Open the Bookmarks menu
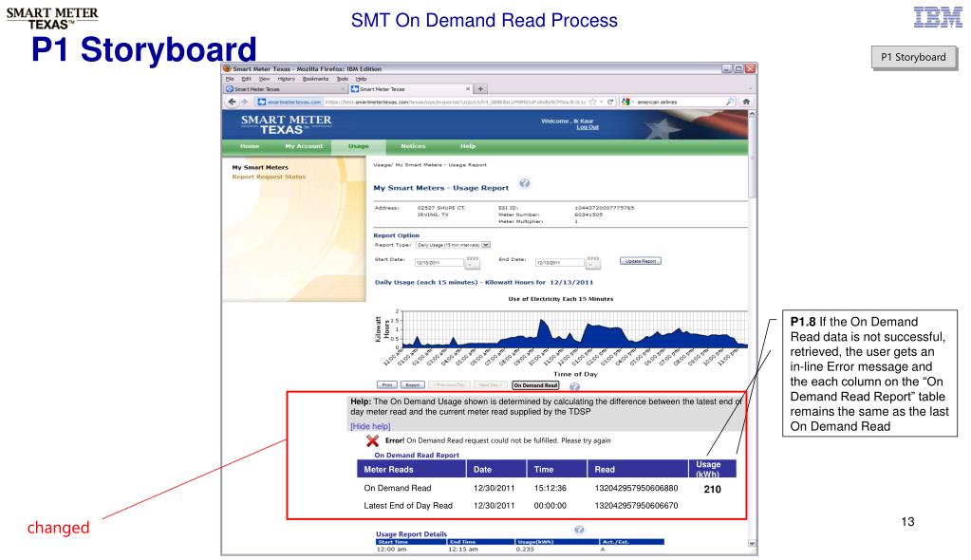This screenshot has height=560, width=971. [316, 79]
